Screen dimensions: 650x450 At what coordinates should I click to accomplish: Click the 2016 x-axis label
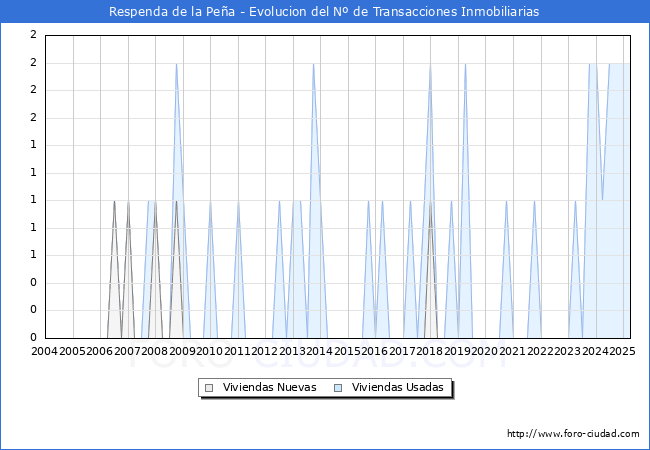pos(375,351)
